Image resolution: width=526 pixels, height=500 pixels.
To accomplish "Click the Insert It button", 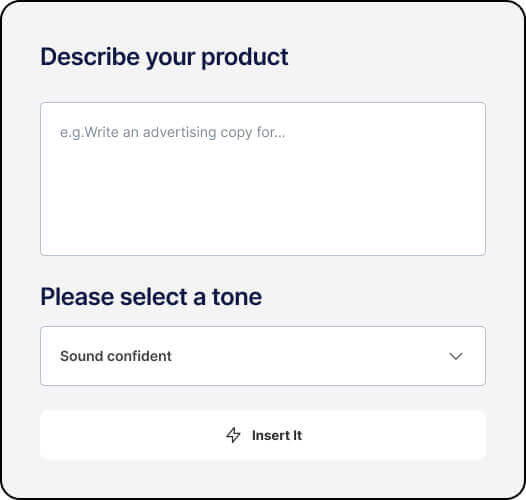I will pyautogui.click(x=263, y=435).
